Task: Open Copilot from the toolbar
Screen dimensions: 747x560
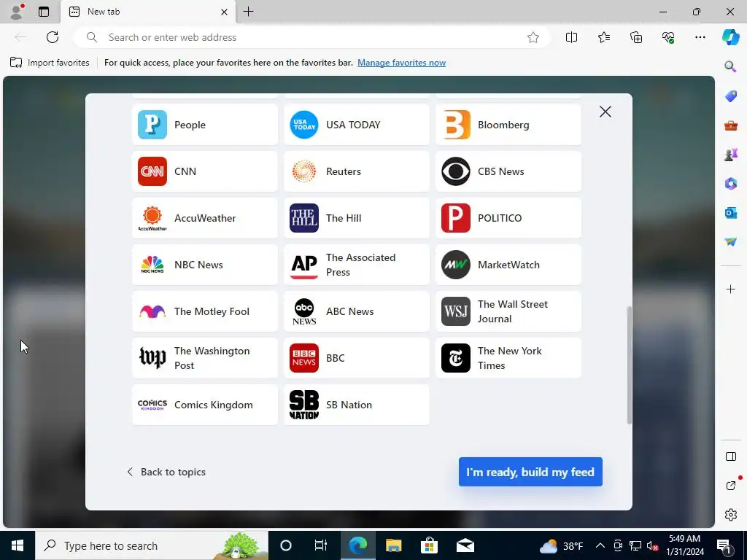Action: coord(730,37)
